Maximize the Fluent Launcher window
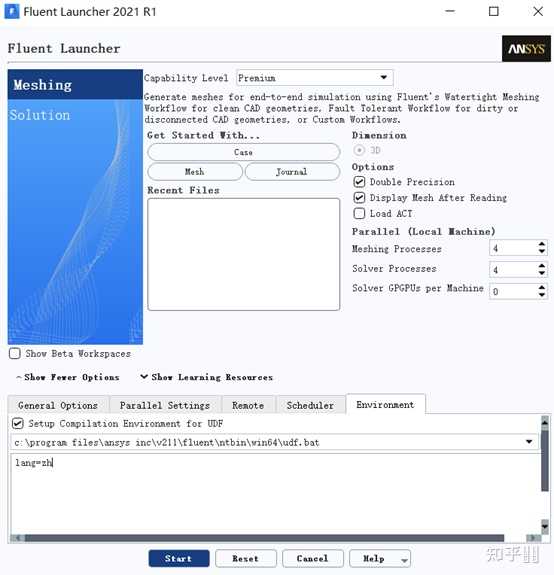 tap(494, 11)
